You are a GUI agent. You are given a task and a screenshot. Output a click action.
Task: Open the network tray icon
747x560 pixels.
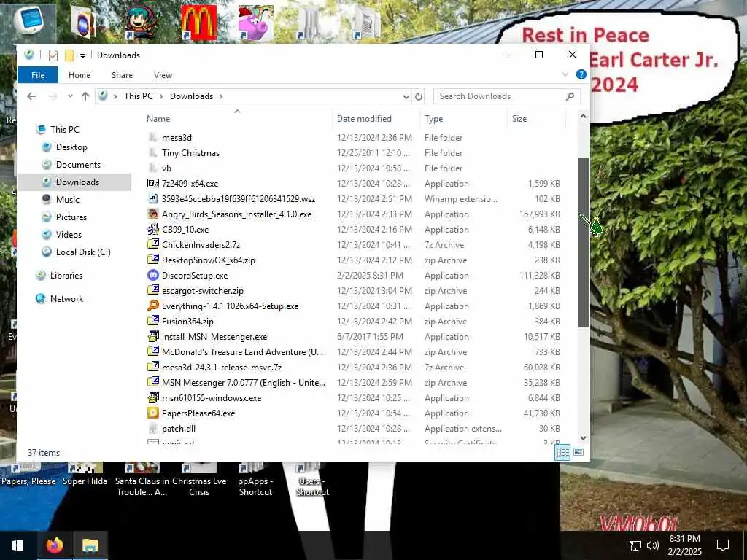pyautogui.click(x=635, y=545)
